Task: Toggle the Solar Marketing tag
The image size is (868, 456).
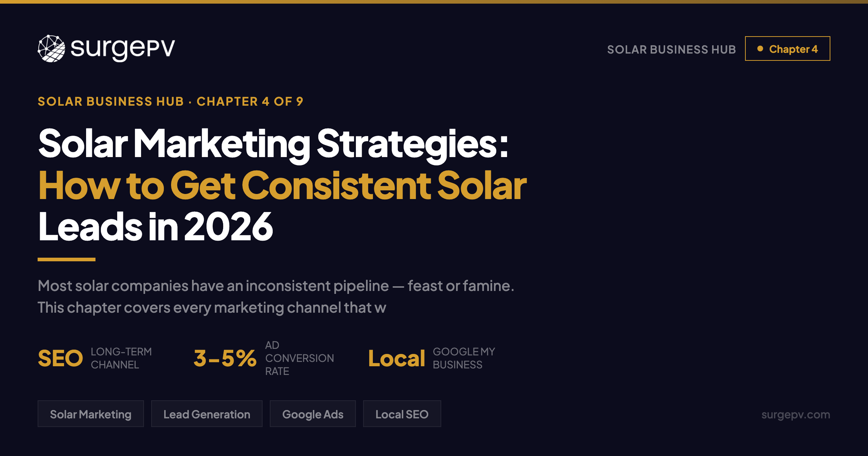Action: pos(91,414)
